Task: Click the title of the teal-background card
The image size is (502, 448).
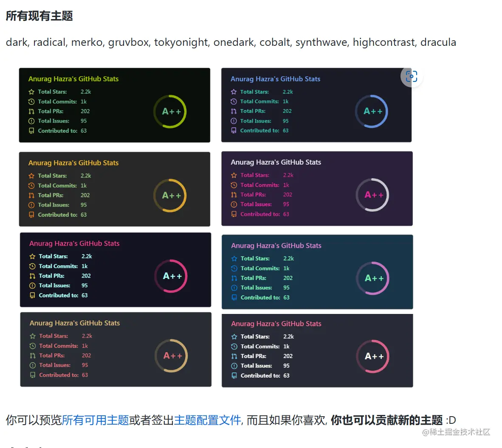Action: [276, 246]
